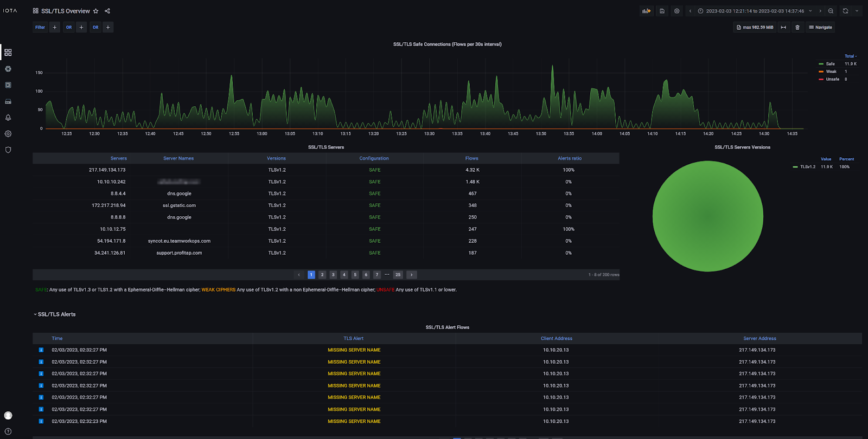The width and height of the screenshot is (868, 439).
Task: Go to page 3 of servers table
Action: pyautogui.click(x=333, y=275)
